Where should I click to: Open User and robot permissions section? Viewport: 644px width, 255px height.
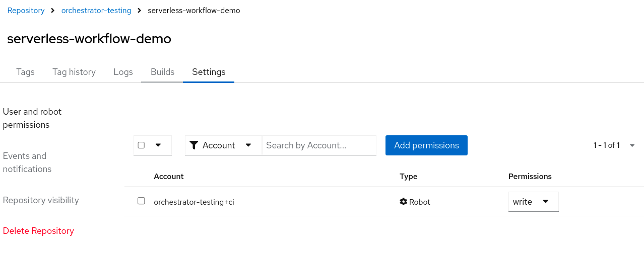(x=32, y=118)
